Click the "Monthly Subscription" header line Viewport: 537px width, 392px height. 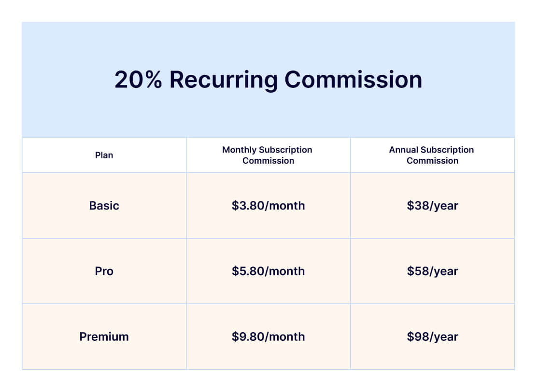(267, 150)
